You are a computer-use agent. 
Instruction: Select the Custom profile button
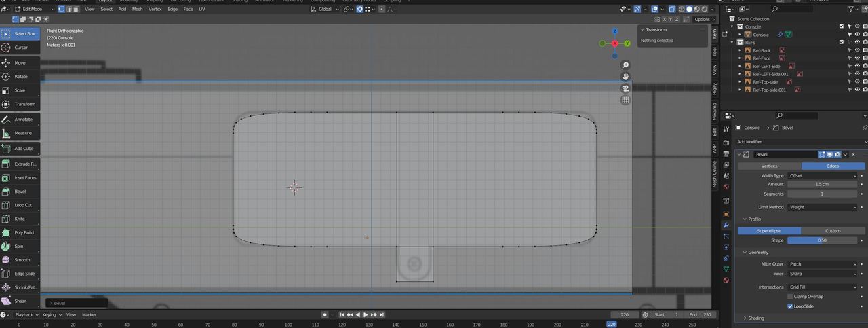click(x=833, y=231)
